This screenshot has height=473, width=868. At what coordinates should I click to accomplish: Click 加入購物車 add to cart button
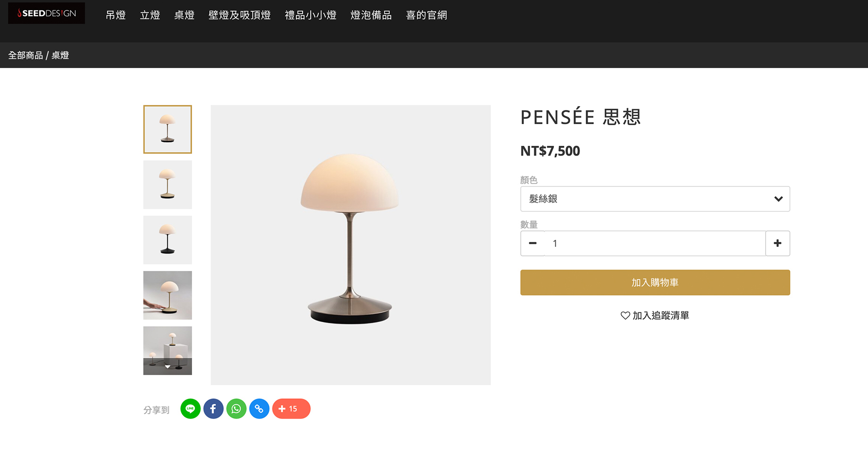coord(655,282)
